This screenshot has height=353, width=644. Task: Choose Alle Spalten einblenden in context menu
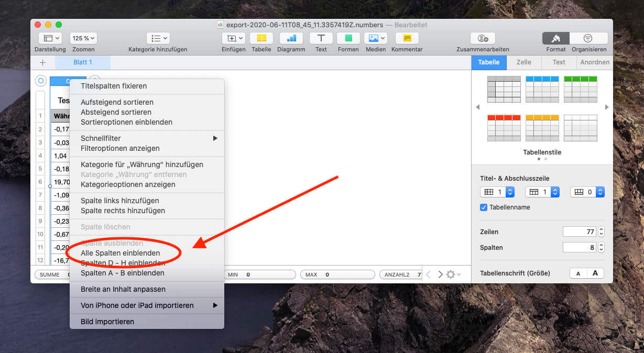[120, 253]
